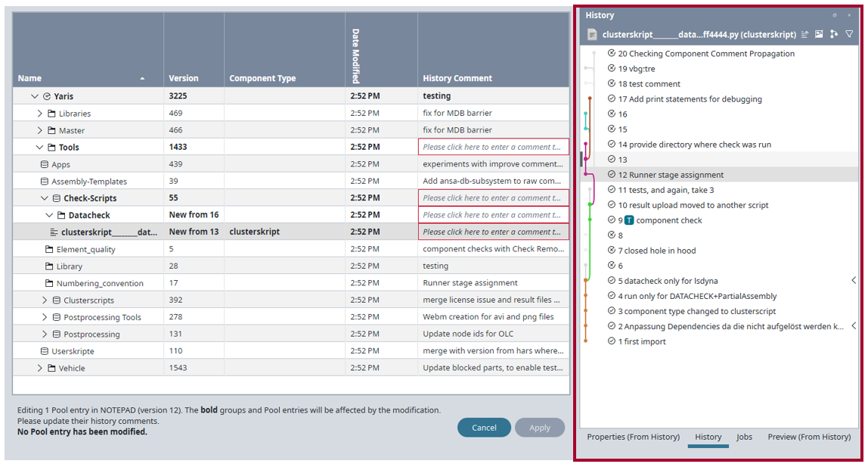Click the database icon next to Apps
Viewport: 868px width, 467px height.
pos(45,164)
